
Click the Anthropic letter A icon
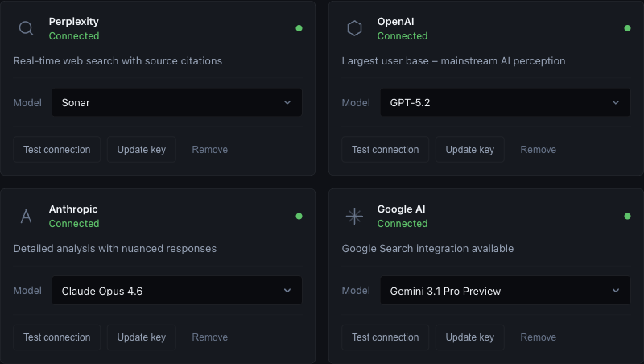[x=26, y=216]
